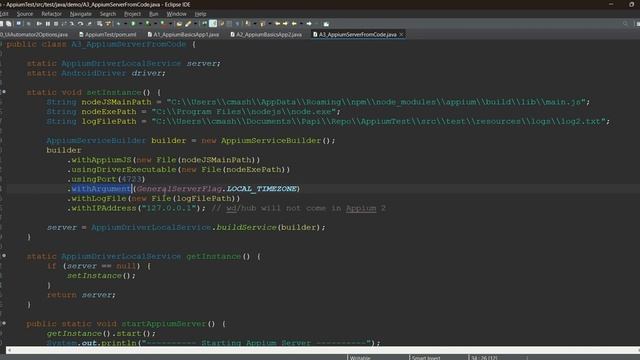640x360 pixels.
Task: Click the buildService method call
Action: pos(246,227)
